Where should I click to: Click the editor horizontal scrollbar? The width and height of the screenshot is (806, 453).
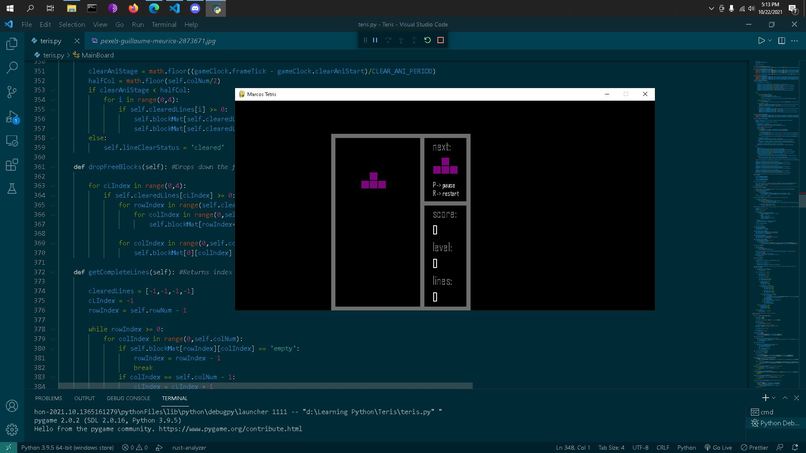click(265, 386)
